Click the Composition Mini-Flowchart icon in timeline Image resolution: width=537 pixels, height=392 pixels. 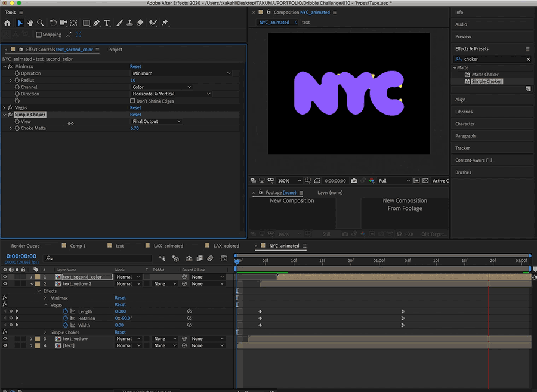coord(162,258)
